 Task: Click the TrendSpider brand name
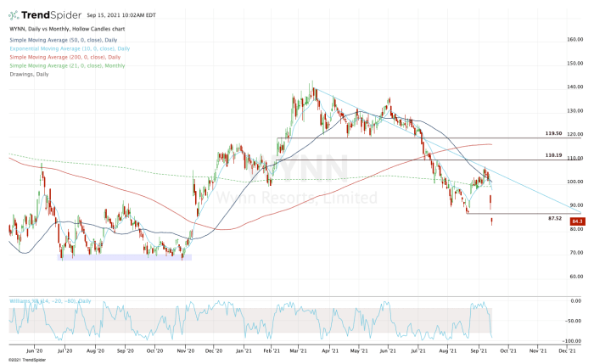click(51, 15)
